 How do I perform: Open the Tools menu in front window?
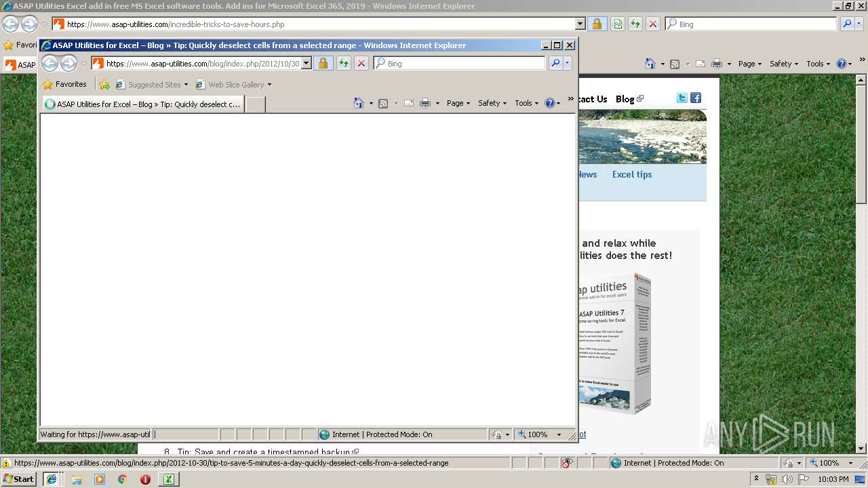[x=527, y=103]
